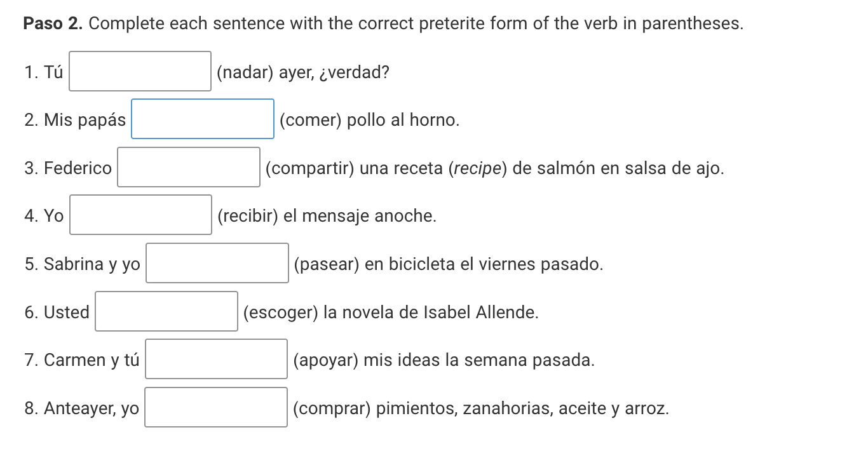Select the highlighted comer answer field
The image size is (868, 451).
click(202, 119)
